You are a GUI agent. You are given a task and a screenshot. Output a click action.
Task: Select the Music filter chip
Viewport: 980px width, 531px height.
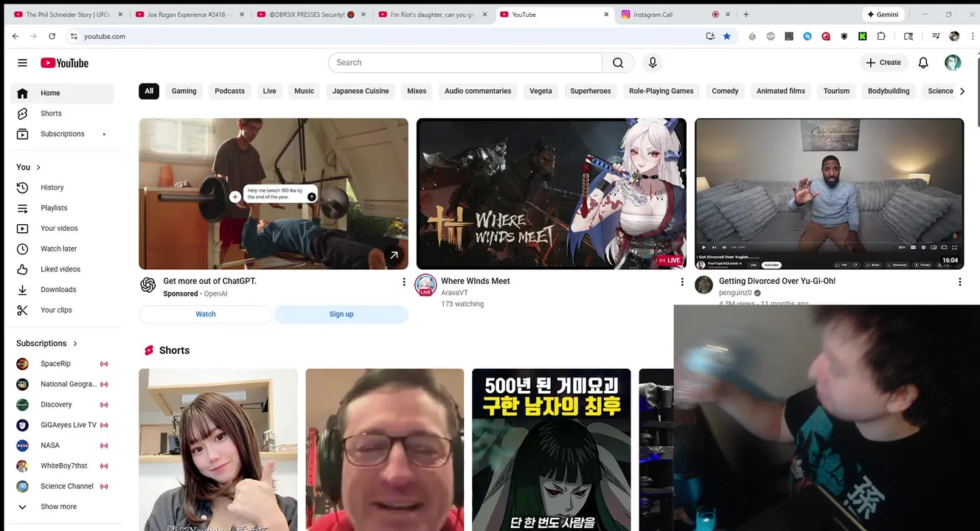point(304,91)
